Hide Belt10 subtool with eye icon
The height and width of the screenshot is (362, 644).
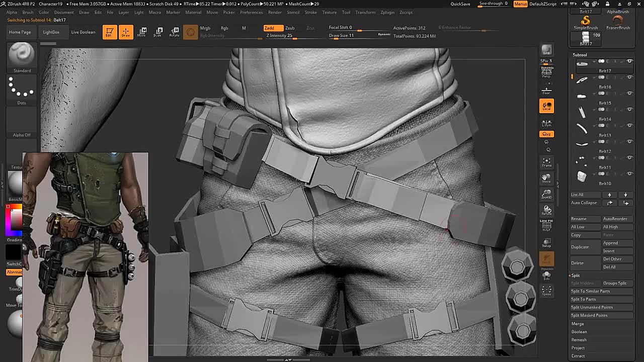(629, 174)
